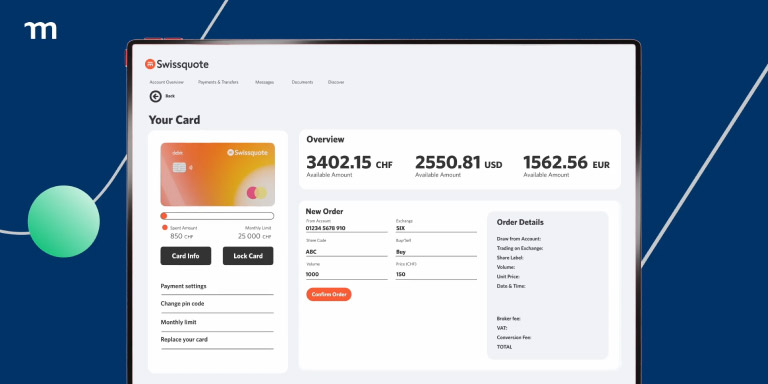Click the chip icon on the card
Image resolution: width=768 pixels, height=384 pixels.
(179, 168)
